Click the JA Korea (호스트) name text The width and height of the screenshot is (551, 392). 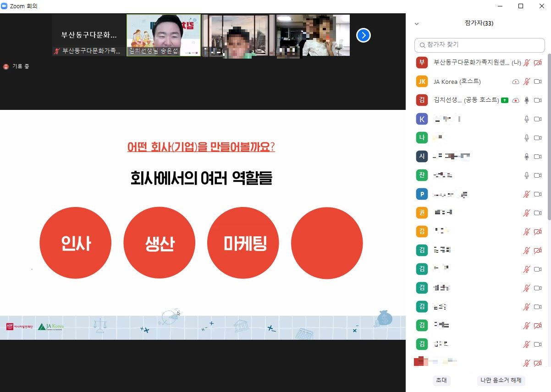pyautogui.click(x=457, y=82)
